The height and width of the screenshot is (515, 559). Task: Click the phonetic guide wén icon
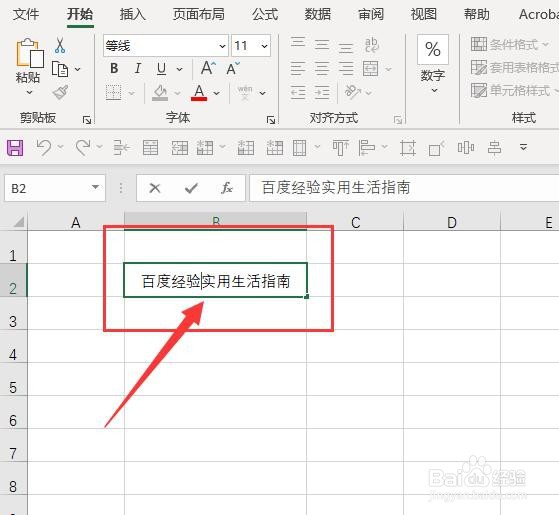[x=245, y=92]
